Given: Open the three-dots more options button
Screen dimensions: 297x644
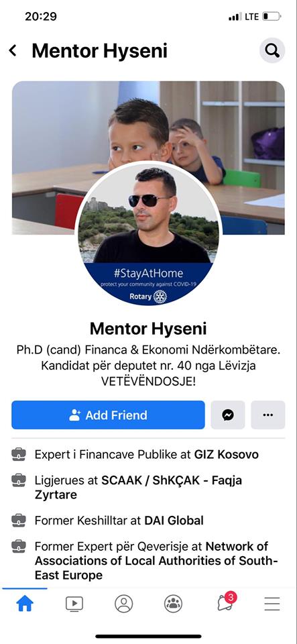Looking at the screenshot, I should [268, 415].
